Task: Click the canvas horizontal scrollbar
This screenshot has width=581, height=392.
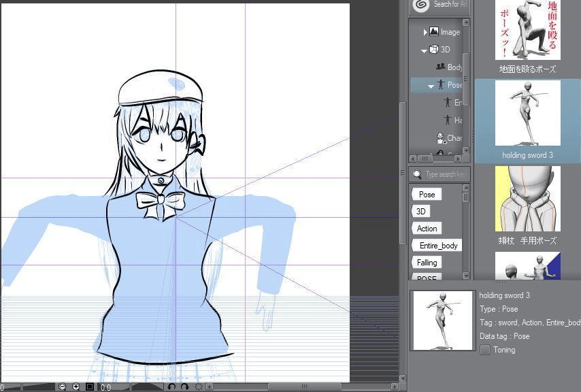Action: 299,387
